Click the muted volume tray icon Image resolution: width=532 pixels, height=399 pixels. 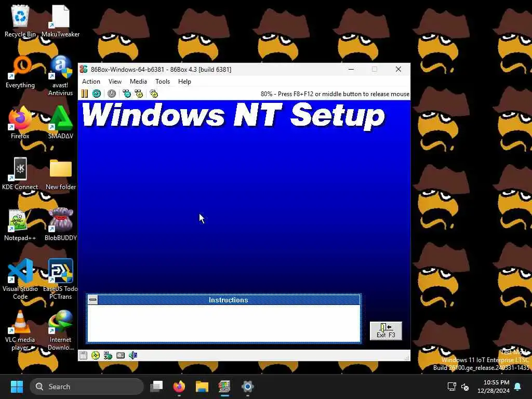465,387
